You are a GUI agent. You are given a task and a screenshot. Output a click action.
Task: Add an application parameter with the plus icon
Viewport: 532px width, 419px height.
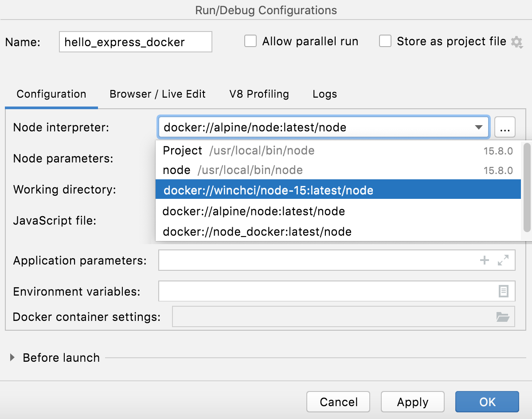(x=484, y=260)
